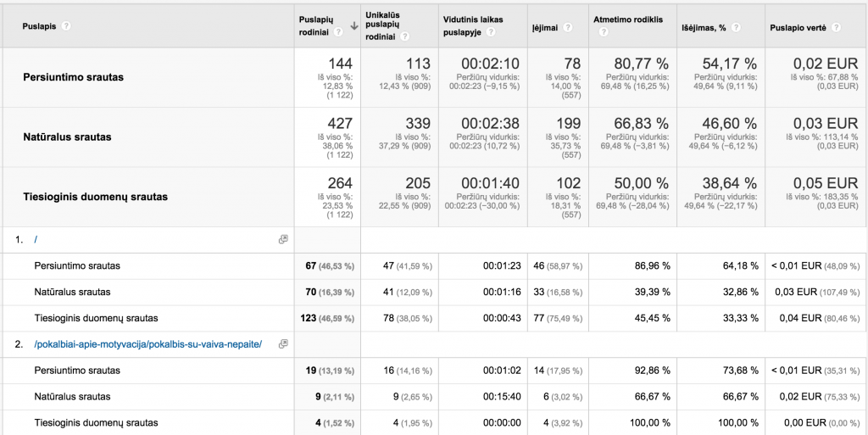Open the Įėjimai help question mark
This screenshot has width=868, height=435.
568,26
